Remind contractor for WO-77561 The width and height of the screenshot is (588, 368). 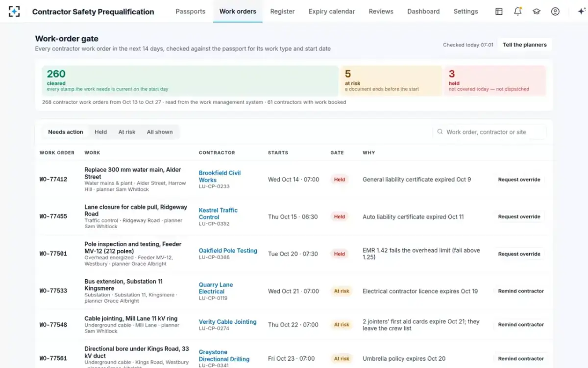[521, 359]
